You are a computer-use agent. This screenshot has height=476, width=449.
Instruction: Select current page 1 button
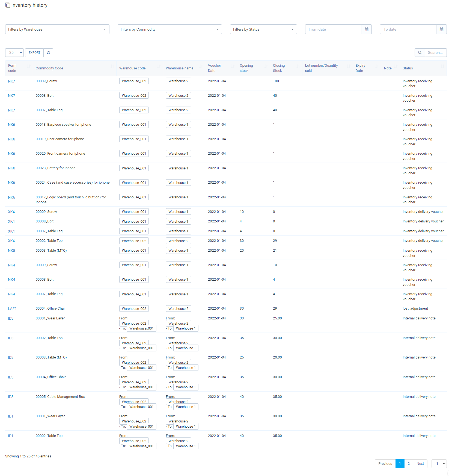coord(400,464)
